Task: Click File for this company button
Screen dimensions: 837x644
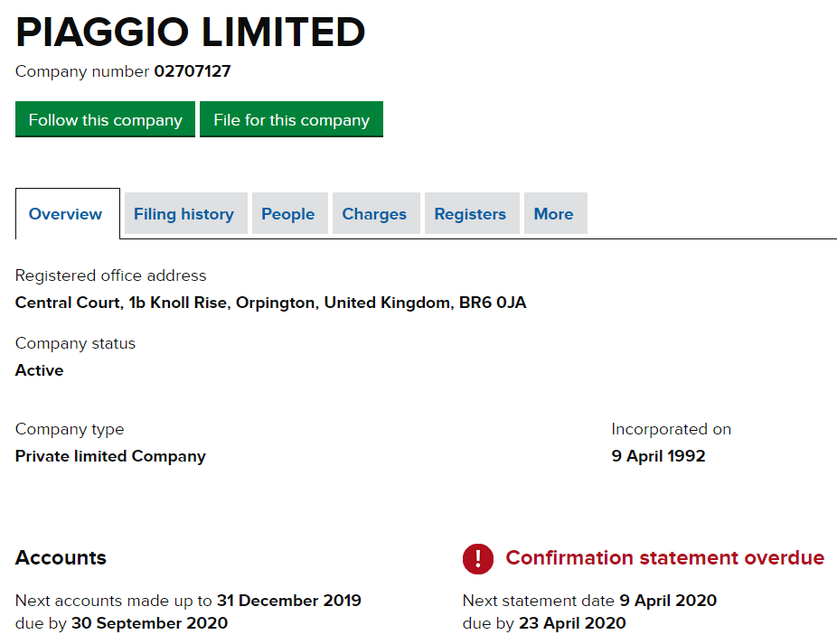Action: pos(291,120)
